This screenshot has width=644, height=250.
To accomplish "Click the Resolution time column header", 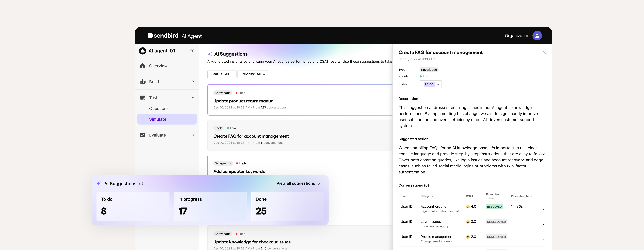I will pyautogui.click(x=521, y=196).
